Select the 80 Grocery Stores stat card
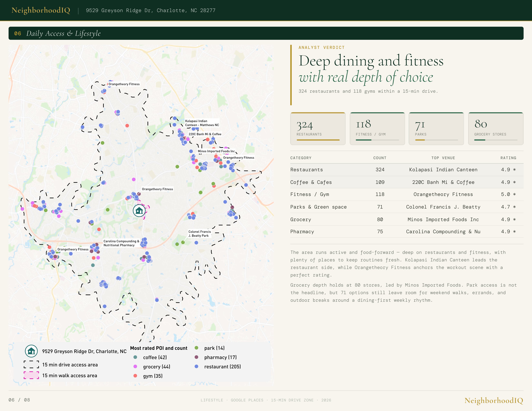This screenshot has width=532, height=411. (496, 129)
